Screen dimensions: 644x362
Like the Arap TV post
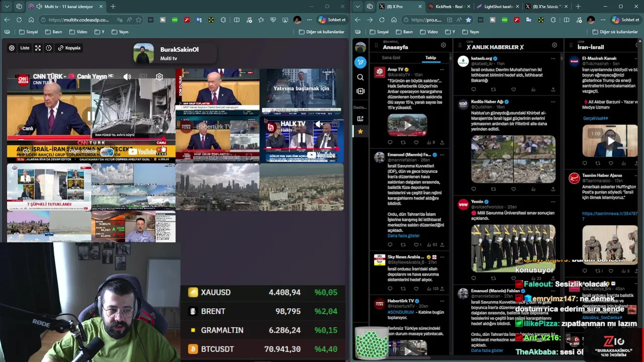(416, 142)
